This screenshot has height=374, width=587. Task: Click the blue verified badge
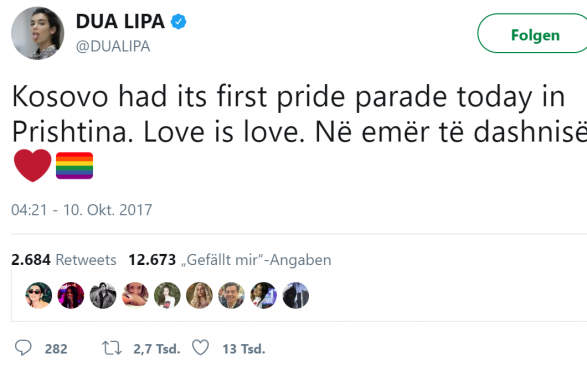click(179, 21)
